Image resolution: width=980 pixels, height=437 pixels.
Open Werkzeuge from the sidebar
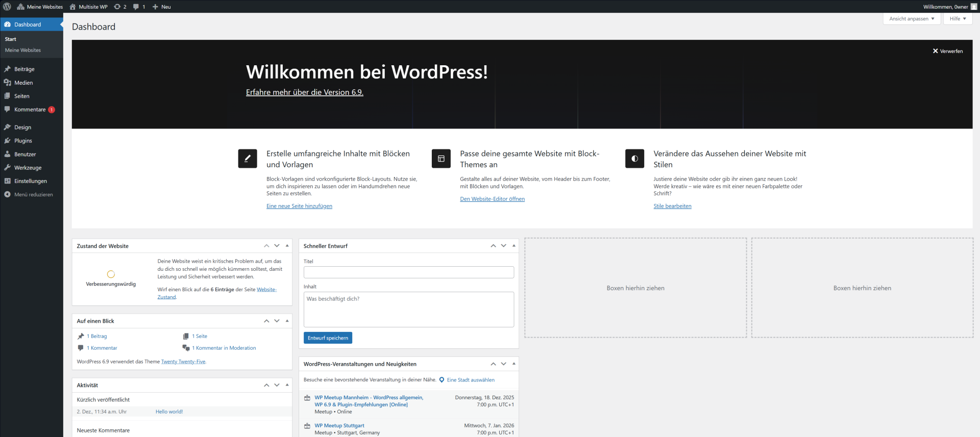32,168
